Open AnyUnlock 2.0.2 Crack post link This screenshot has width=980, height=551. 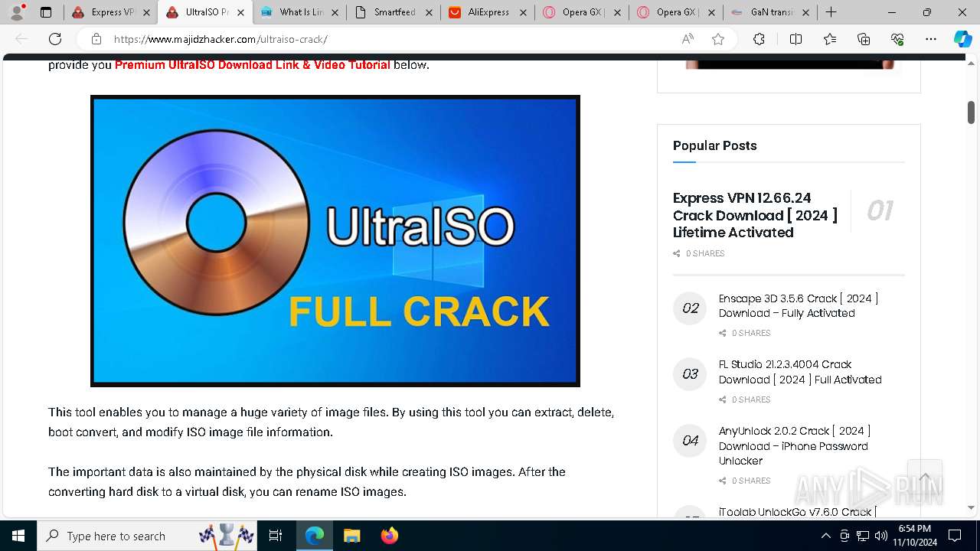click(795, 445)
